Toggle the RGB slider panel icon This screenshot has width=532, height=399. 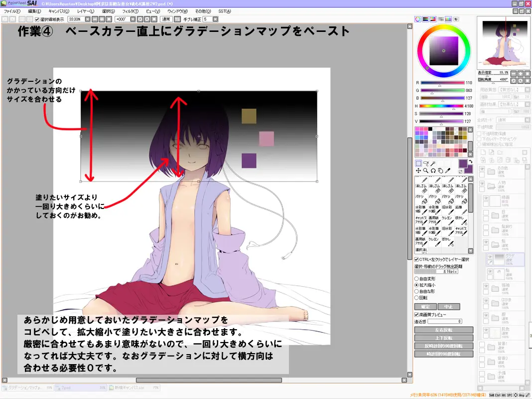[425, 19]
